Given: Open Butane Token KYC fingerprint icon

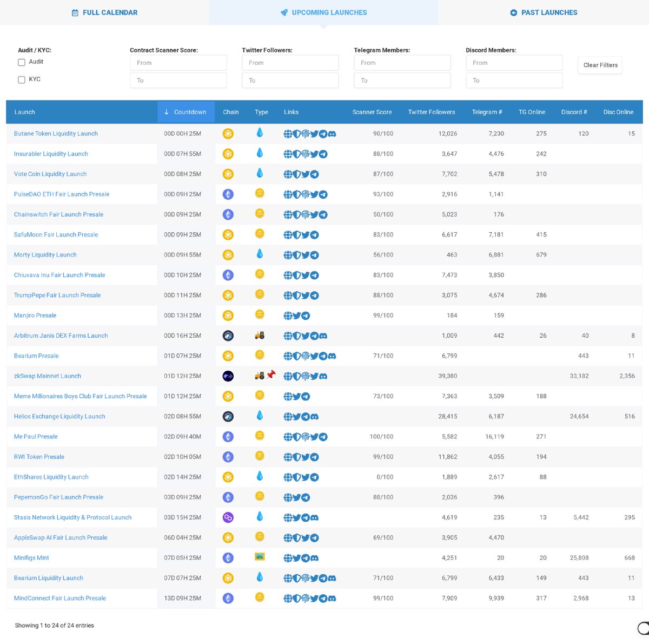Looking at the screenshot, I should tap(305, 134).
